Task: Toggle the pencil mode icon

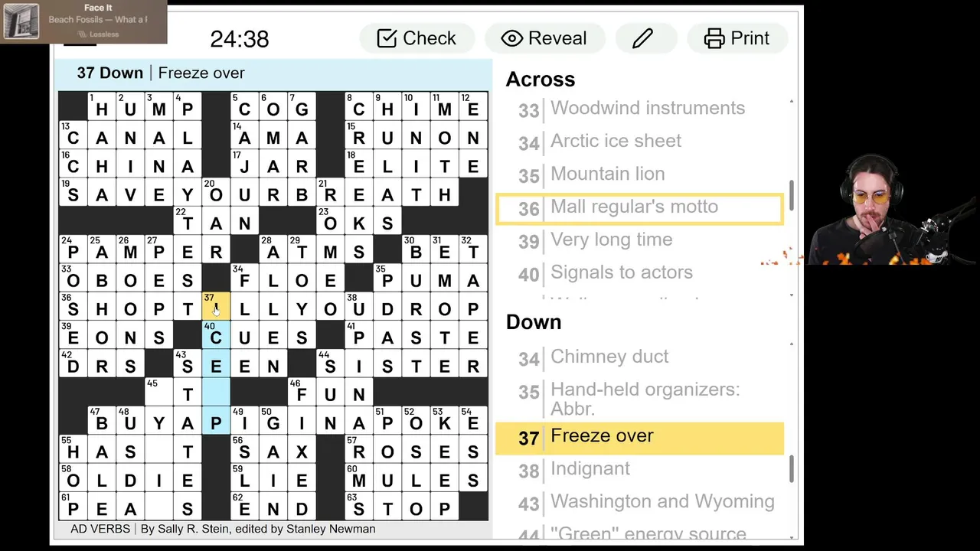Action: 642,38
